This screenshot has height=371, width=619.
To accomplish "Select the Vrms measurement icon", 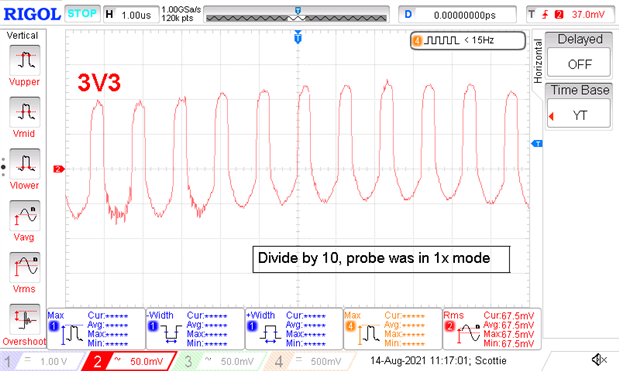I will (24, 268).
